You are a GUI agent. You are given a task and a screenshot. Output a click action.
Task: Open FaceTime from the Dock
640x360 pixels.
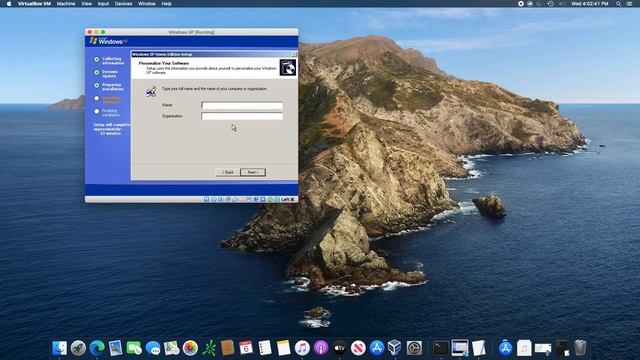point(134,348)
